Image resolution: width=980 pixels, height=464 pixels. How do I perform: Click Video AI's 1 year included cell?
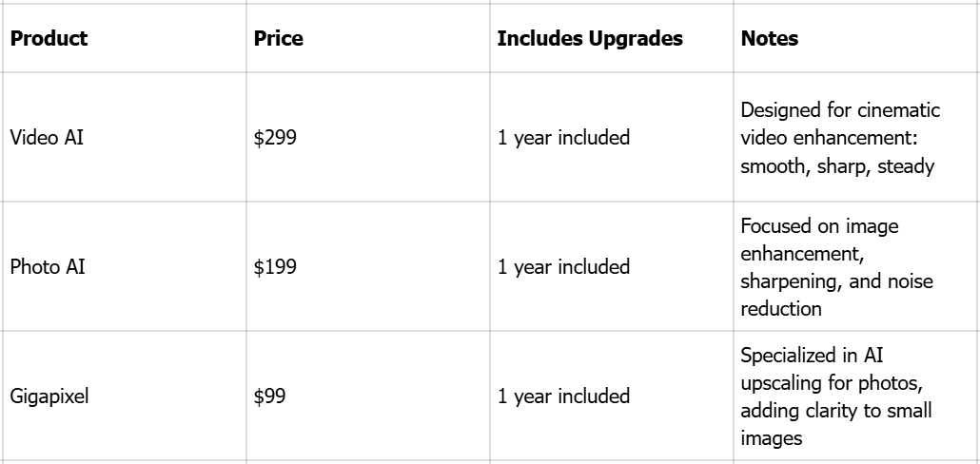611,137
